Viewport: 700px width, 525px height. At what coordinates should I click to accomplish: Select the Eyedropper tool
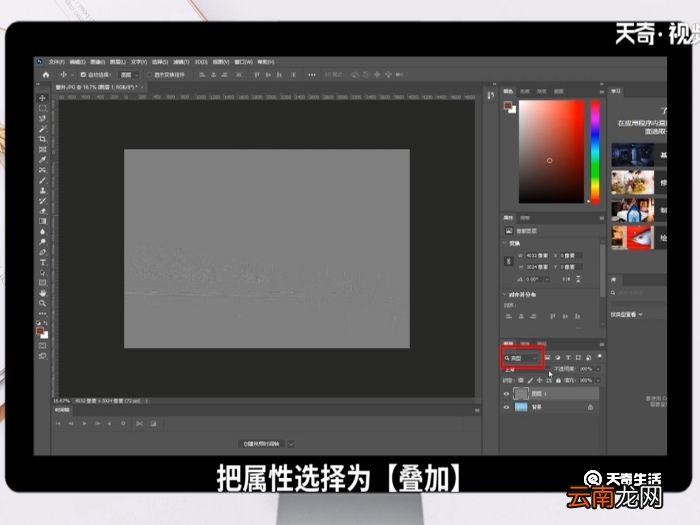pos(42,160)
